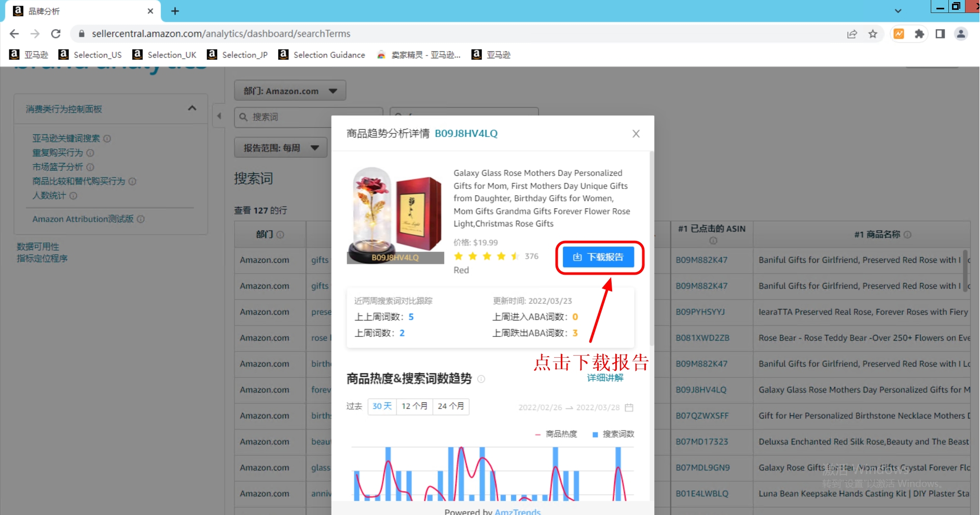Open the browser Extensions puzzle icon
The image size is (980, 515).
(919, 33)
